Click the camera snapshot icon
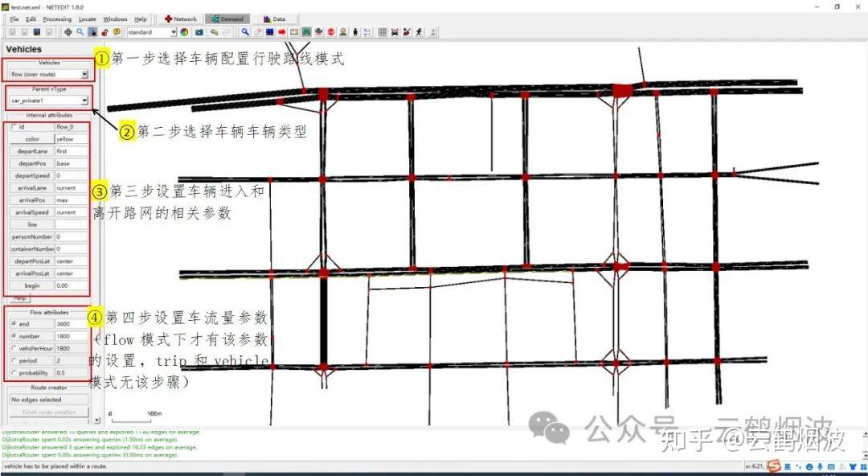The height and width of the screenshot is (476, 868). [x=199, y=32]
